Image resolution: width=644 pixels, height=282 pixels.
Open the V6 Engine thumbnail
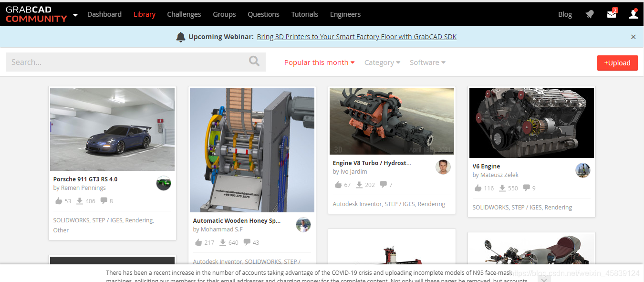click(x=531, y=123)
